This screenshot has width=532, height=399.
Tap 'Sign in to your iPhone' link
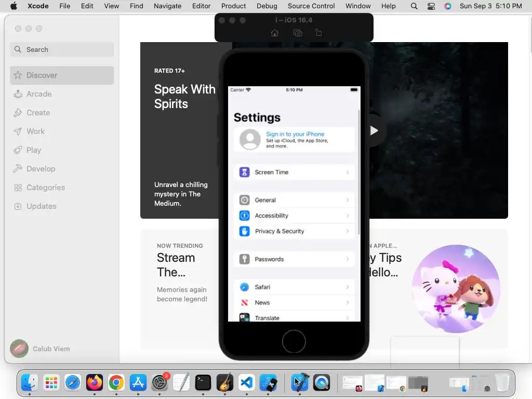pos(295,134)
